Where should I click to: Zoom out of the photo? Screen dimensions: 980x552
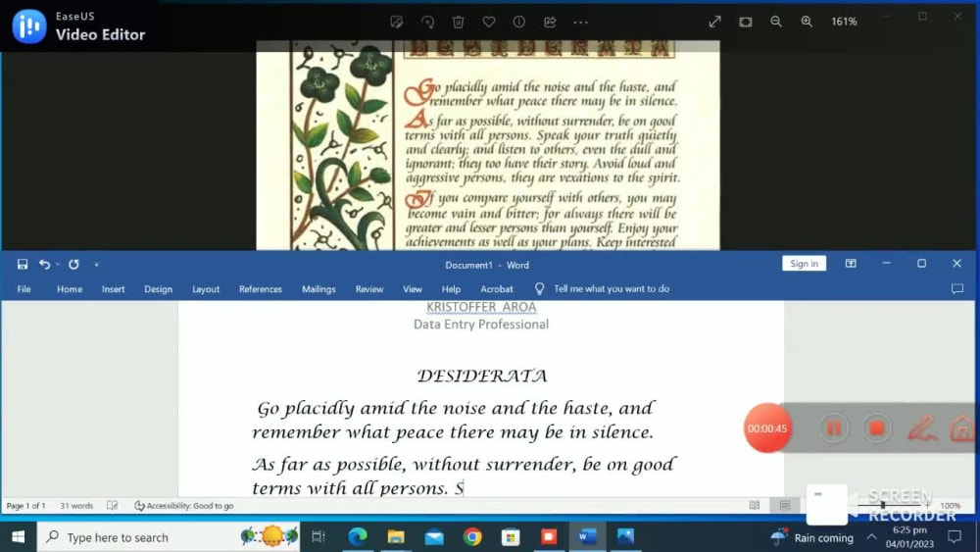pyautogui.click(x=776, y=22)
